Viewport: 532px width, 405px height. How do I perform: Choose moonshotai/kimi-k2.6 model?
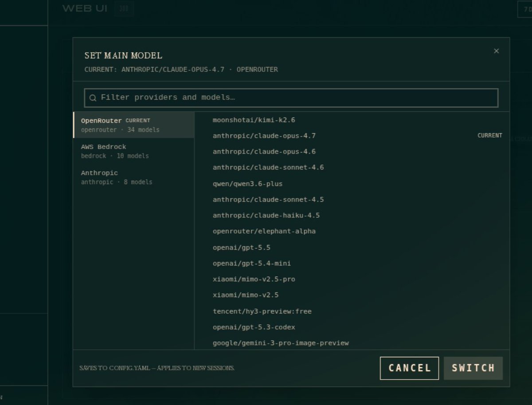pyautogui.click(x=352, y=120)
